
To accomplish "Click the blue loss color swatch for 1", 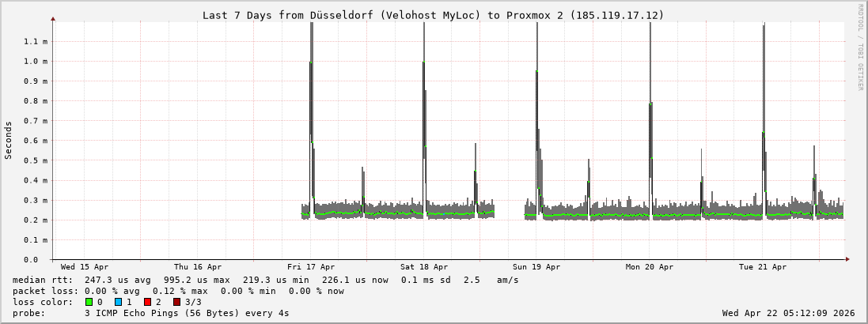I will [x=118, y=302].
